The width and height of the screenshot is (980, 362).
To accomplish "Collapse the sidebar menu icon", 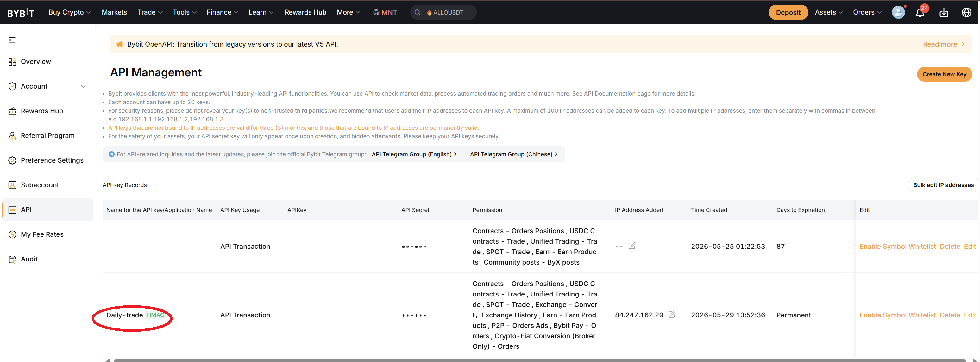I will (x=12, y=40).
